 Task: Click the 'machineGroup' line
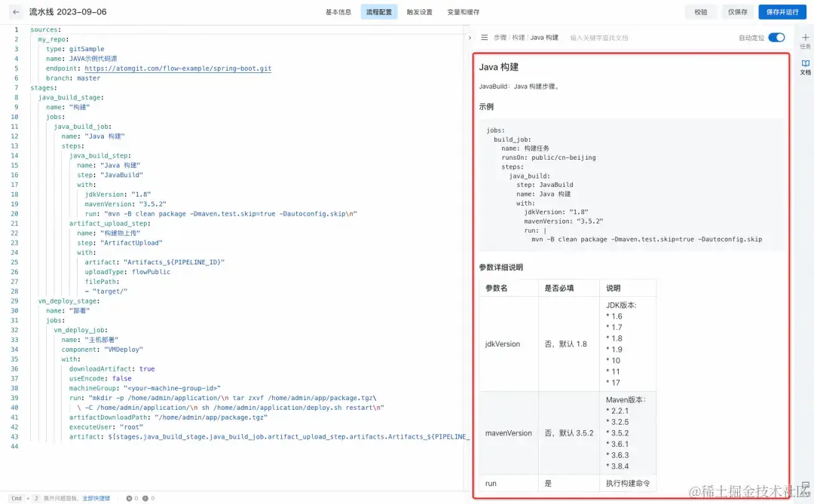point(145,388)
